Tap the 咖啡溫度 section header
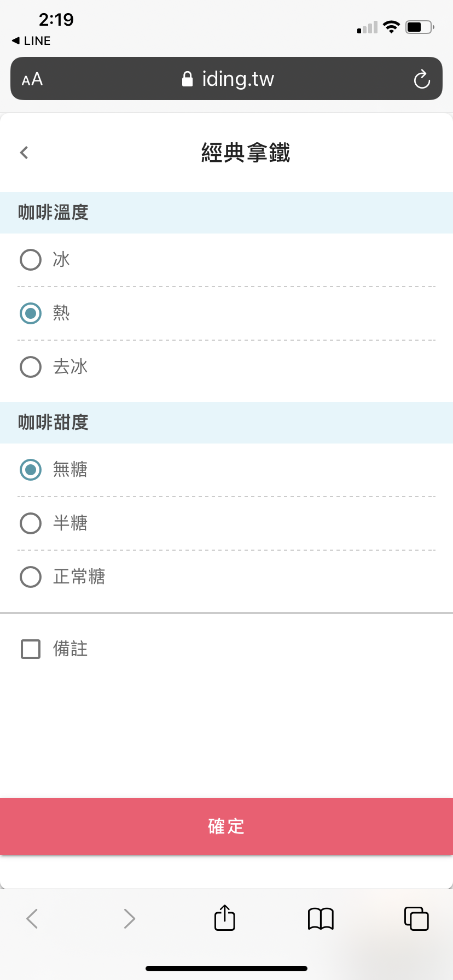453x980 pixels. (x=53, y=212)
